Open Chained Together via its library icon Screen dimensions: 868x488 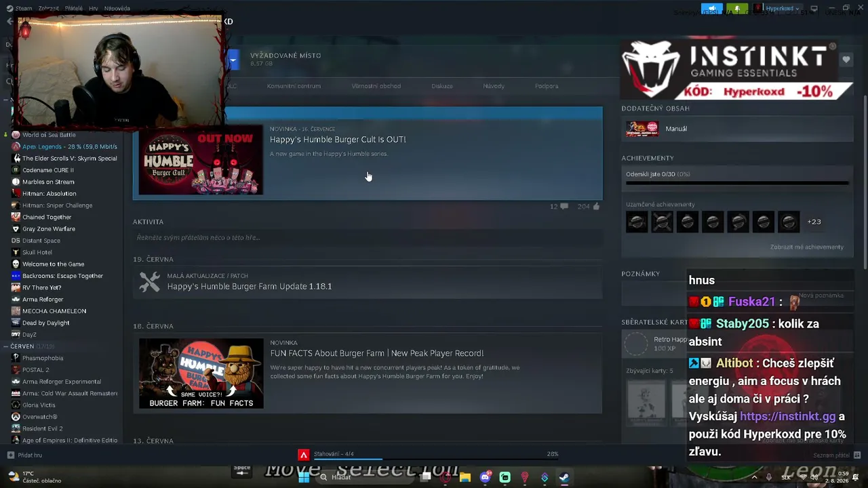coord(16,217)
